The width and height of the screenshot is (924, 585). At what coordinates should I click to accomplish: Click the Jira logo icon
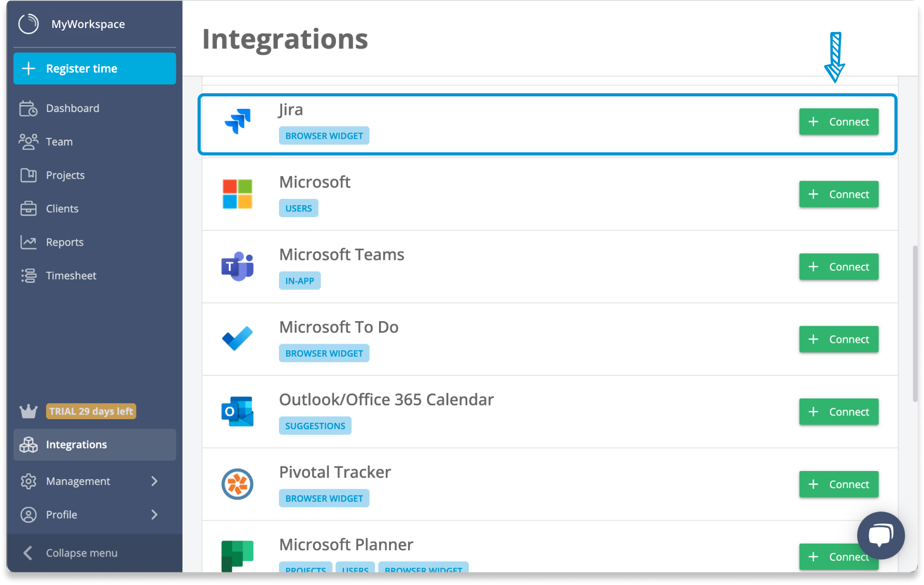pos(237,121)
